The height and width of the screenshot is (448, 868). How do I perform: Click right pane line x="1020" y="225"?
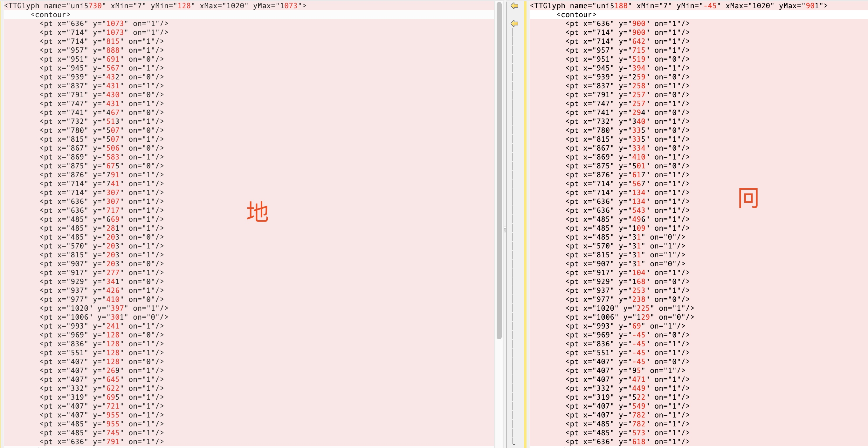(630, 308)
